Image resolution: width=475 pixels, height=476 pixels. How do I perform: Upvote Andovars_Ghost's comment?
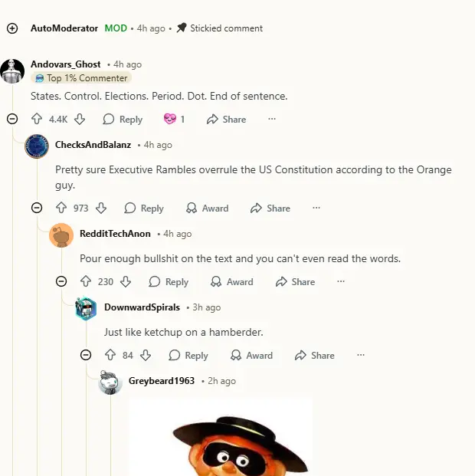37,119
